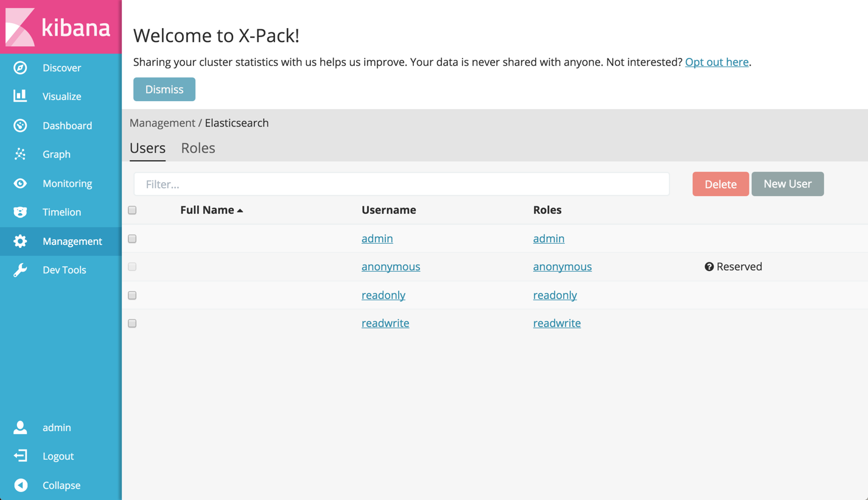Switch to the Roles tab
The height and width of the screenshot is (500, 868).
(198, 148)
